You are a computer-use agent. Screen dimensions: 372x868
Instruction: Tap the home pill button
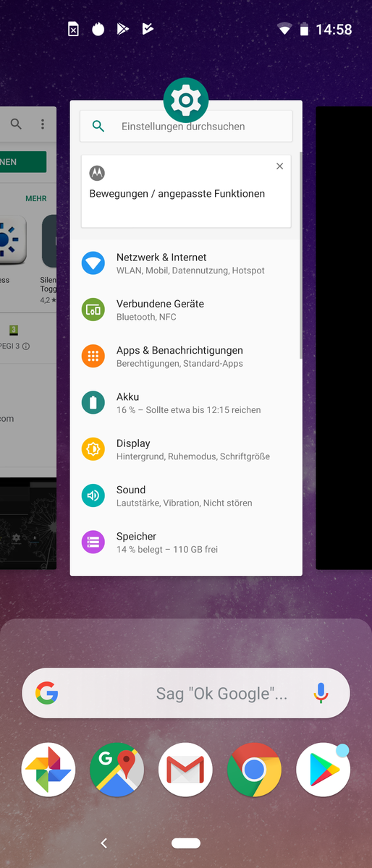[186, 843]
